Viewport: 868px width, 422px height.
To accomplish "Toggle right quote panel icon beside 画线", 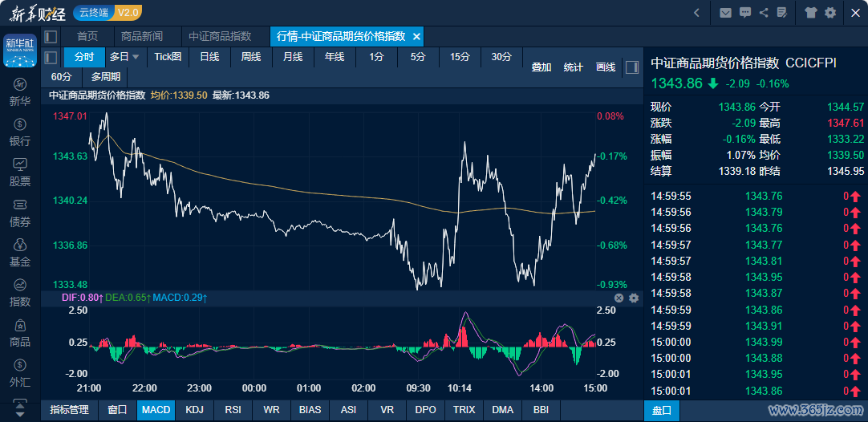I will [631, 67].
